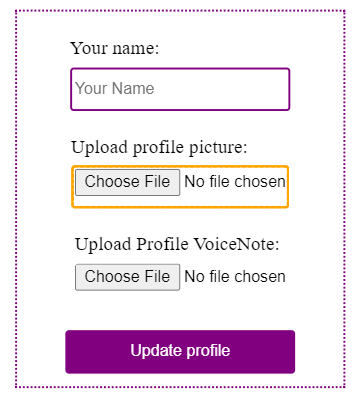
Task: Click the gray "Your Name" placeholder text
Action: (115, 89)
